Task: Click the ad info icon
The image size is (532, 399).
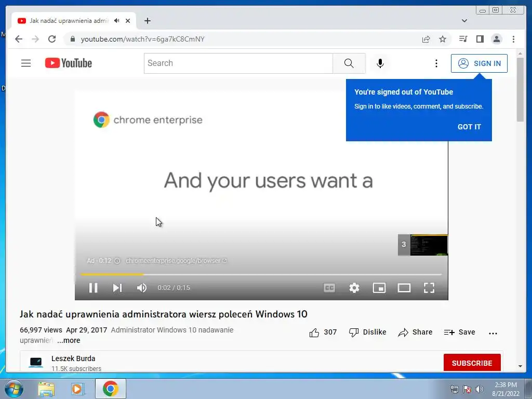Action: [117, 261]
